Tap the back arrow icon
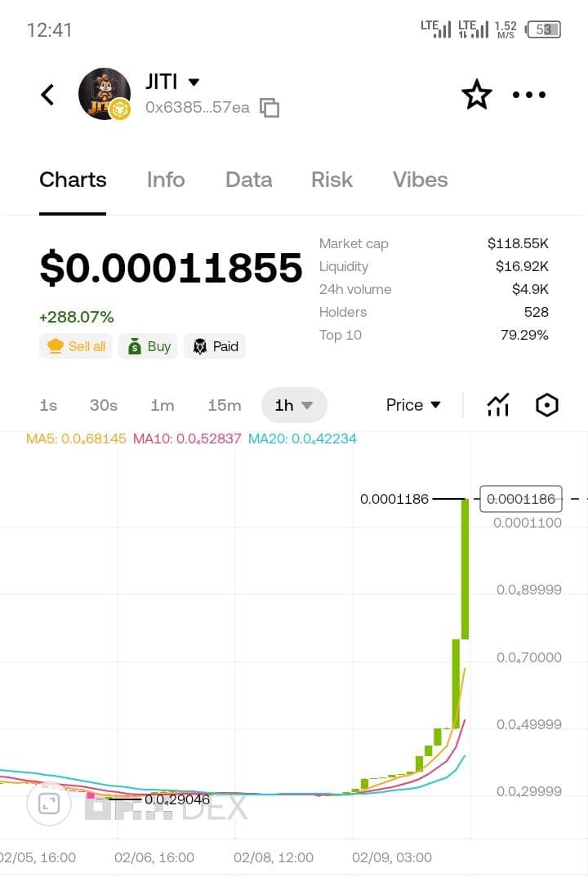This screenshot has width=588, height=877. (x=48, y=95)
